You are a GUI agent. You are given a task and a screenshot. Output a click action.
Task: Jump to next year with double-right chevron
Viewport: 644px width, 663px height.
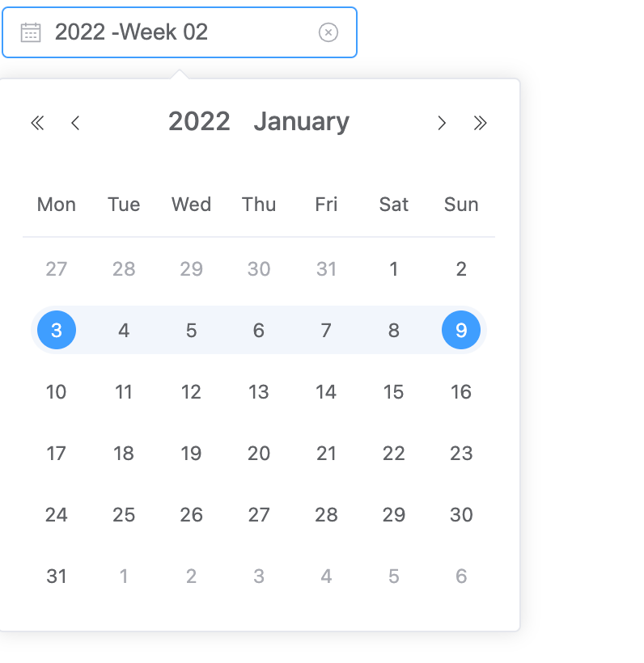(481, 122)
